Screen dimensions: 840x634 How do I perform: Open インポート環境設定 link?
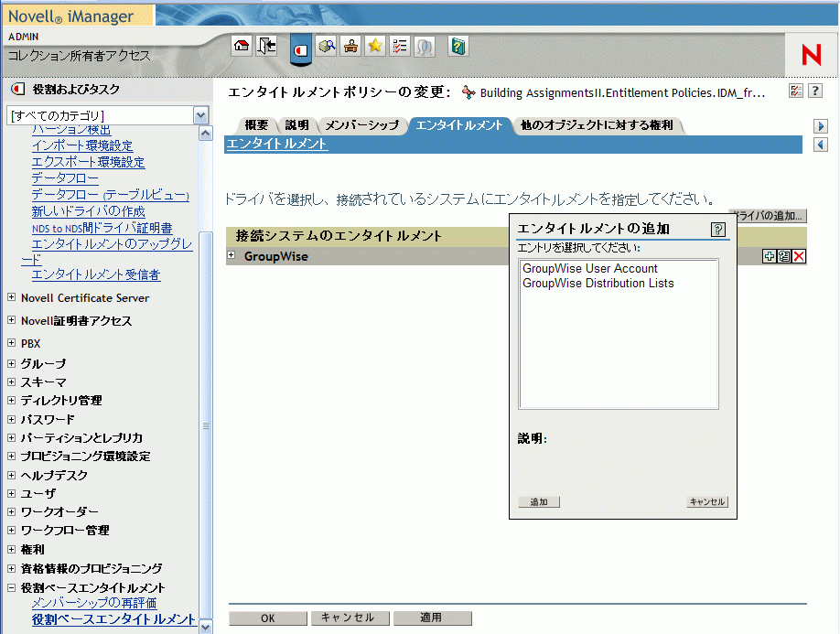pyautogui.click(x=82, y=145)
